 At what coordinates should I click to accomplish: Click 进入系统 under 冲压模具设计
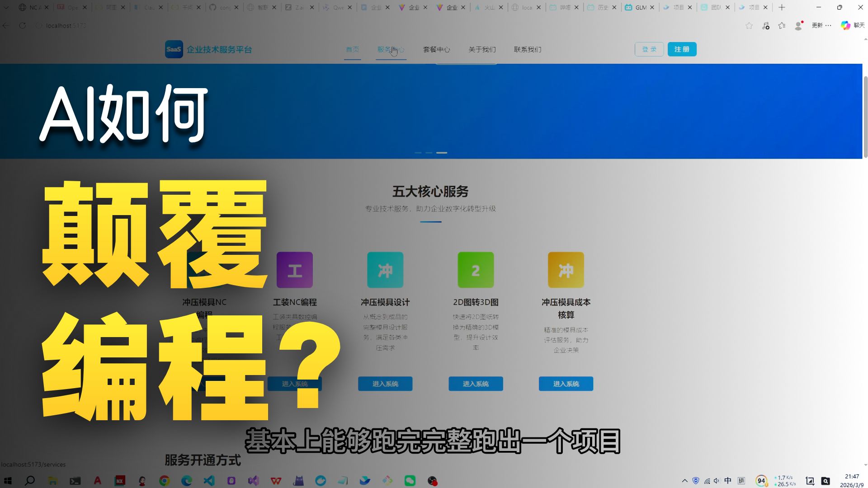pos(385,384)
